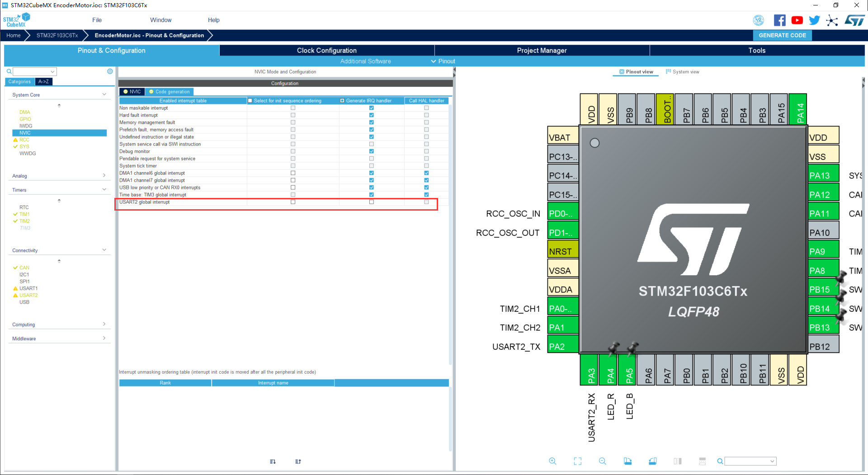Click the pin search magnifier icon

pos(720,461)
